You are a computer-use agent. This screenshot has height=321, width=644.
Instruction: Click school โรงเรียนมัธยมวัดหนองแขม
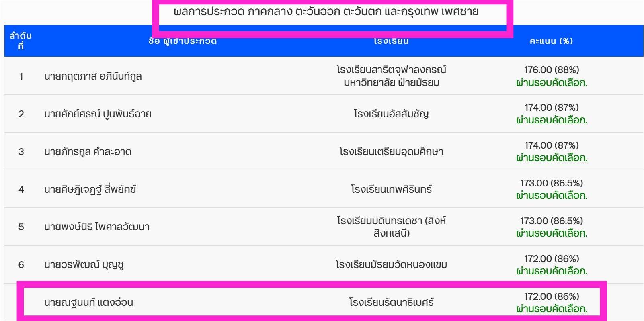tap(391, 264)
